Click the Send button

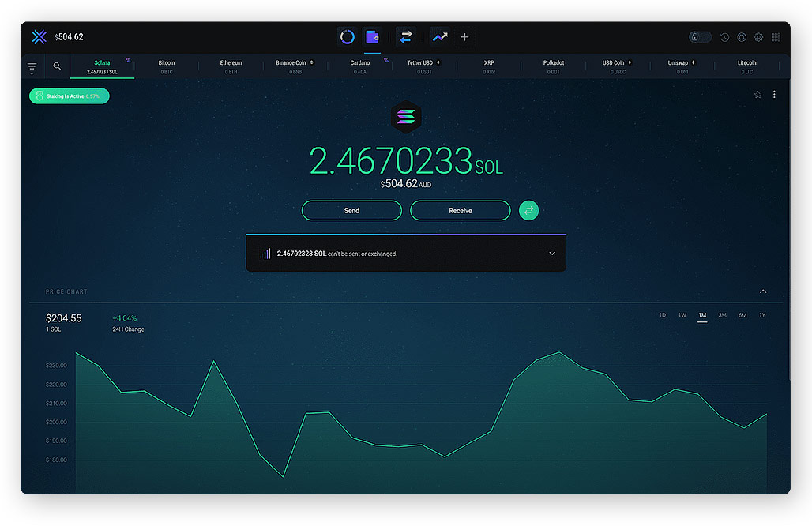tap(351, 210)
